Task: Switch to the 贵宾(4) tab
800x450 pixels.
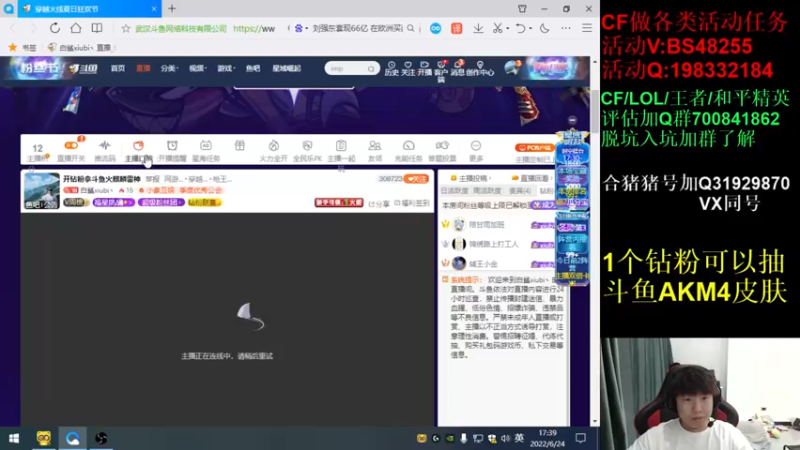Action: coord(519,191)
